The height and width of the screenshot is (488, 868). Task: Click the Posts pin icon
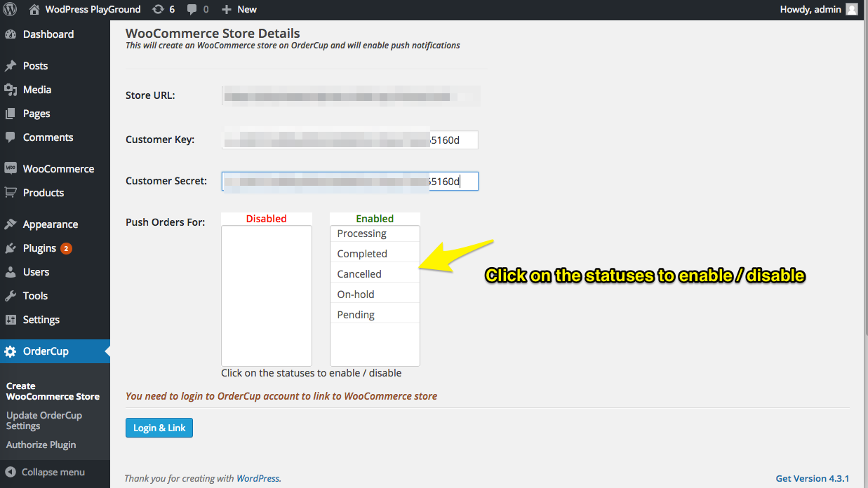click(x=11, y=66)
